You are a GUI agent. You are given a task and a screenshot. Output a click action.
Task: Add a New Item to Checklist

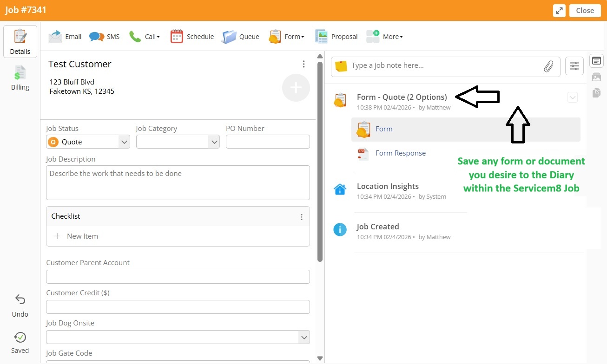pyautogui.click(x=76, y=236)
